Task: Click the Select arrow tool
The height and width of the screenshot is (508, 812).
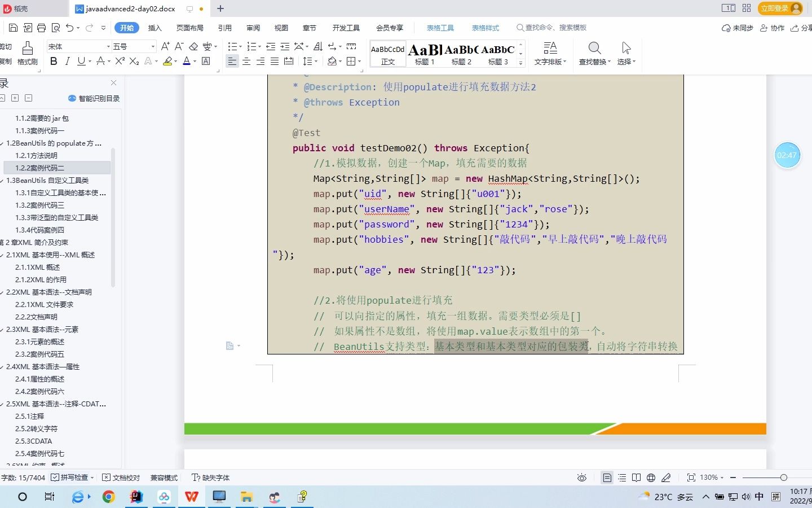Action: click(x=626, y=53)
